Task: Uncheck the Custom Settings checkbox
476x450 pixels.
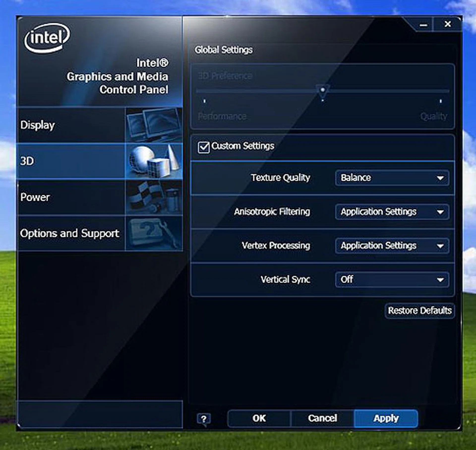Action: tap(204, 147)
